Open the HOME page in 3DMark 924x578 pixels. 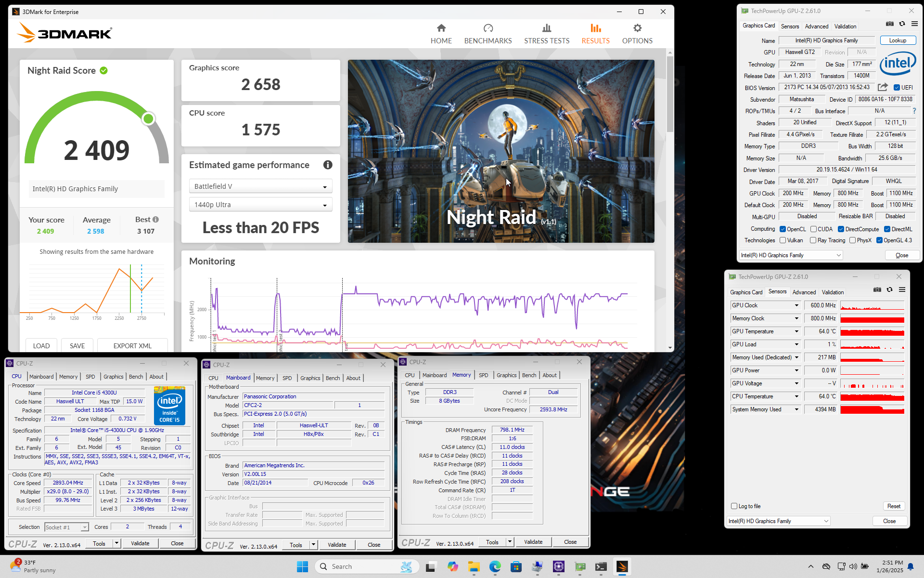(x=441, y=34)
